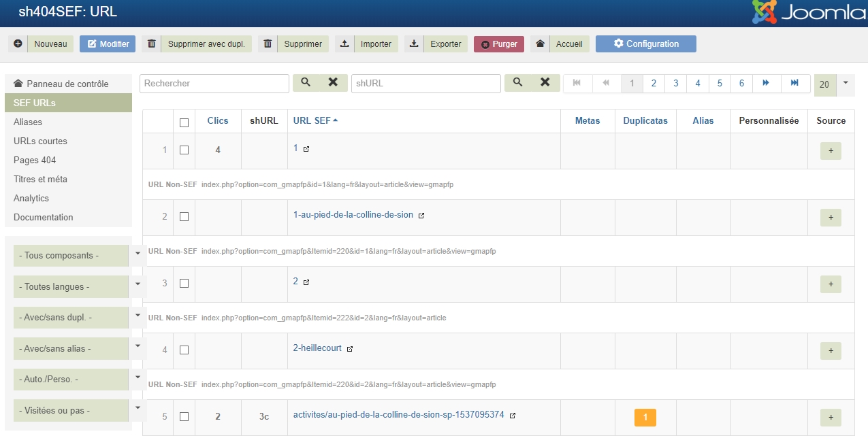Toggle the select-all header checkbox

[184, 122]
